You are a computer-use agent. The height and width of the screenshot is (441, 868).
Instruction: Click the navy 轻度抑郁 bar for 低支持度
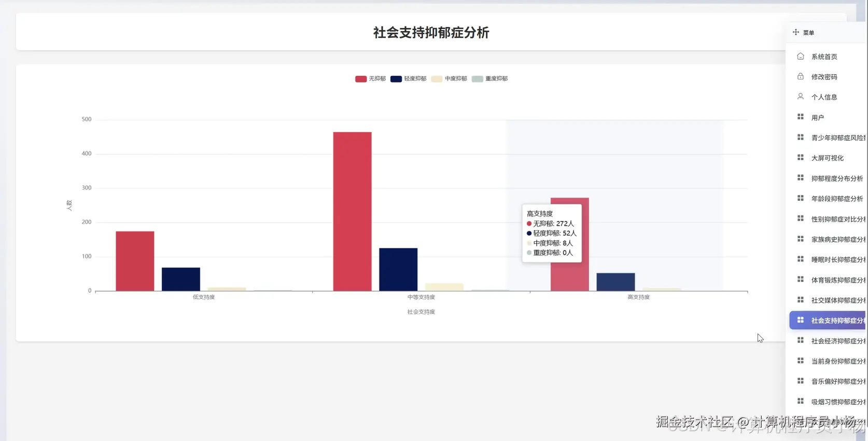181,279
